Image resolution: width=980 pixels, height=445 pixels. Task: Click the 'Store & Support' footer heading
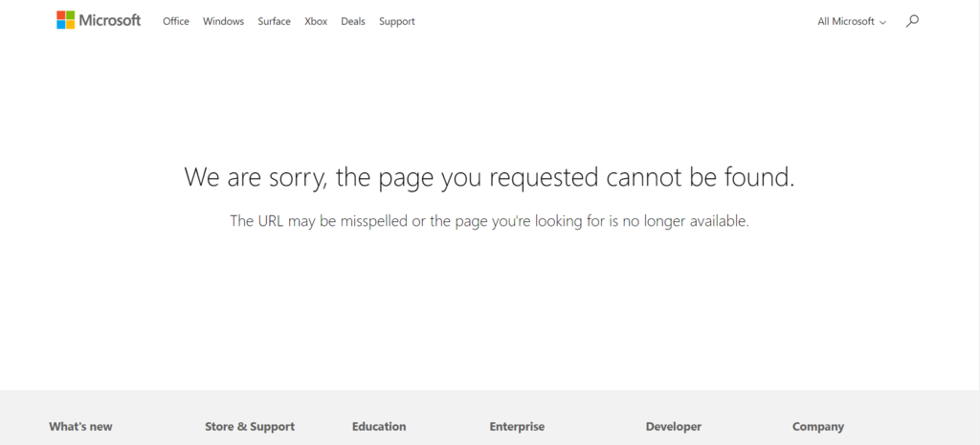click(x=250, y=427)
